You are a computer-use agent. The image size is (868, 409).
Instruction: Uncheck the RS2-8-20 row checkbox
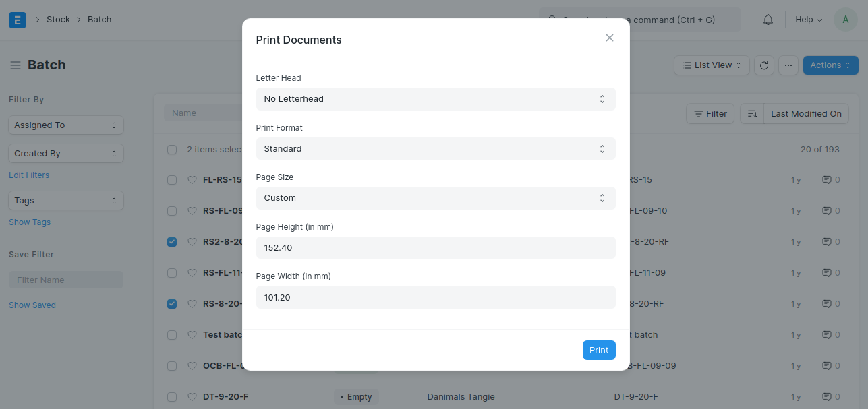pos(172,242)
